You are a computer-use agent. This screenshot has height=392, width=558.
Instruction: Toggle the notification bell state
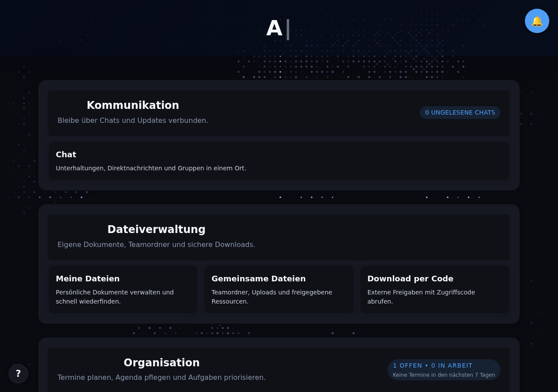point(537,20)
